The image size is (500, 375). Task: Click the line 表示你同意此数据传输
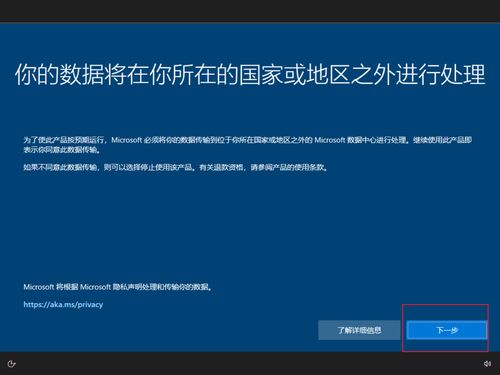[x=62, y=150]
